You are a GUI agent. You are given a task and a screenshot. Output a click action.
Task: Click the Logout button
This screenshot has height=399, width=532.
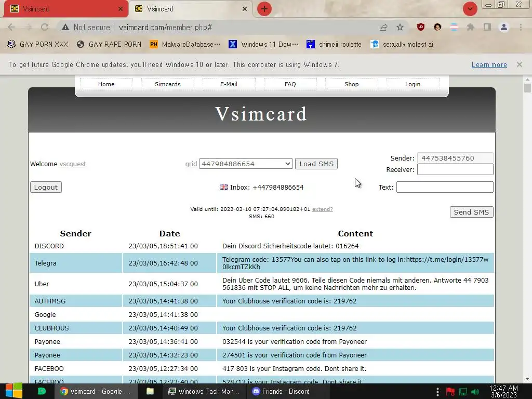pos(46,187)
